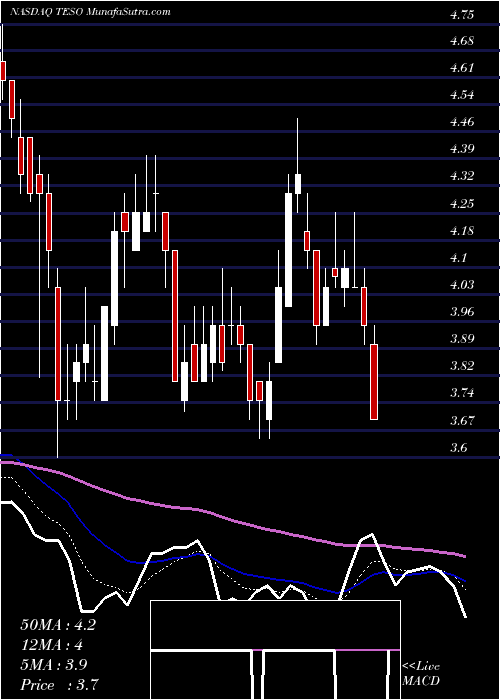Select the 4.18 price axis label
This screenshot has height=700, width=500.
(x=462, y=231)
